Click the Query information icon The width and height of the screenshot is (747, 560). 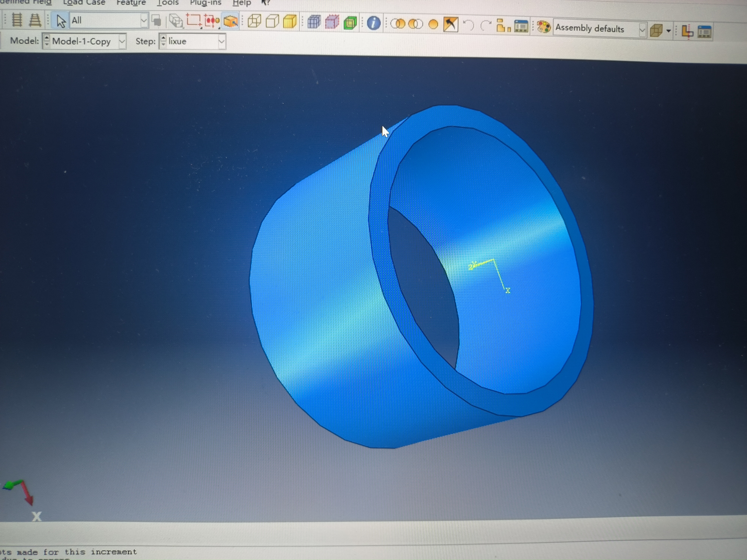click(373, 23)
